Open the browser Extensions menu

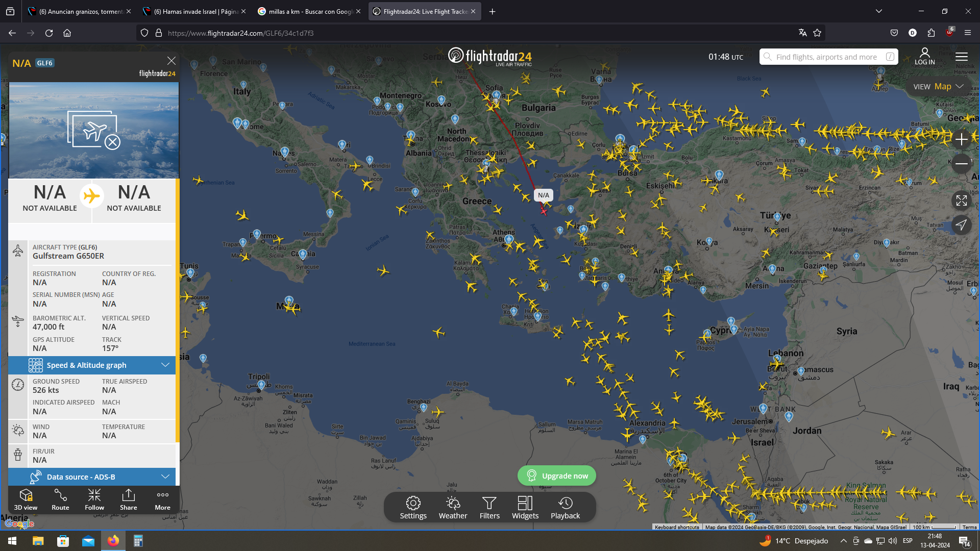point(931,33)
